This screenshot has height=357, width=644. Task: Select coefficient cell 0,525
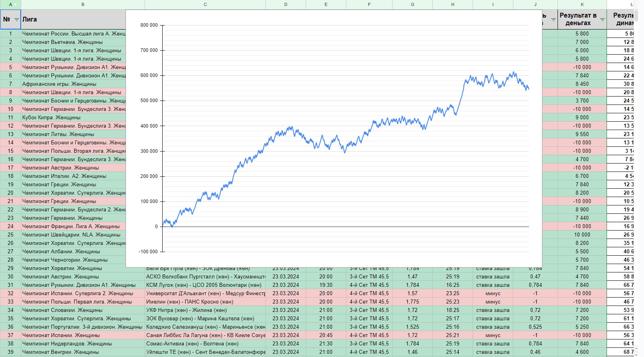coord(535,327)
